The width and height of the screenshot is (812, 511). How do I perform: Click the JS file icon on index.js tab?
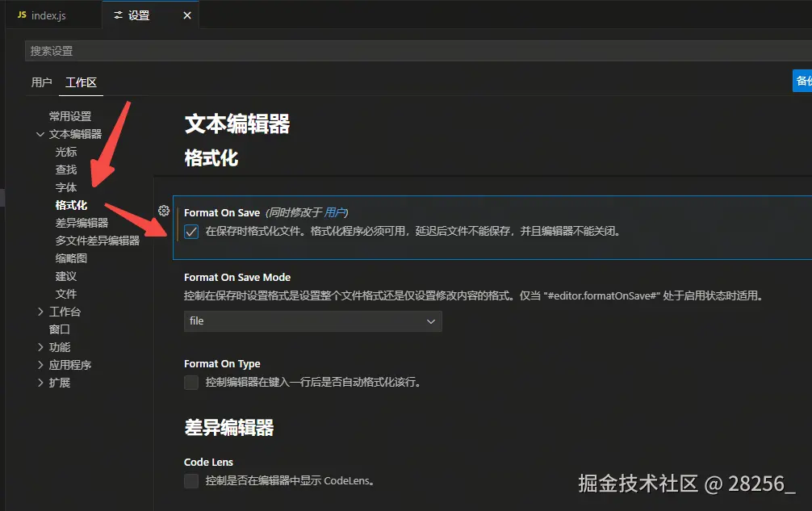coord(22,15)
